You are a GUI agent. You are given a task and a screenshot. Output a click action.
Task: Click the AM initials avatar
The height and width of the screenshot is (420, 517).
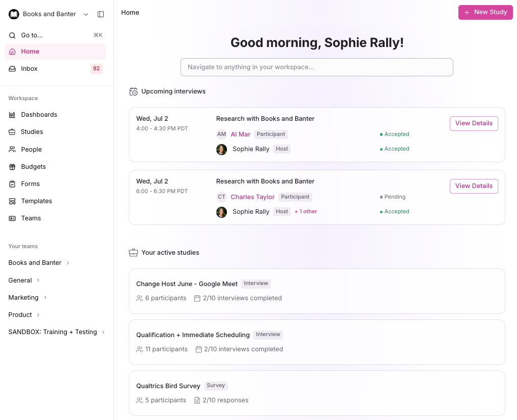pyautogui.click(x=221, y=134)
